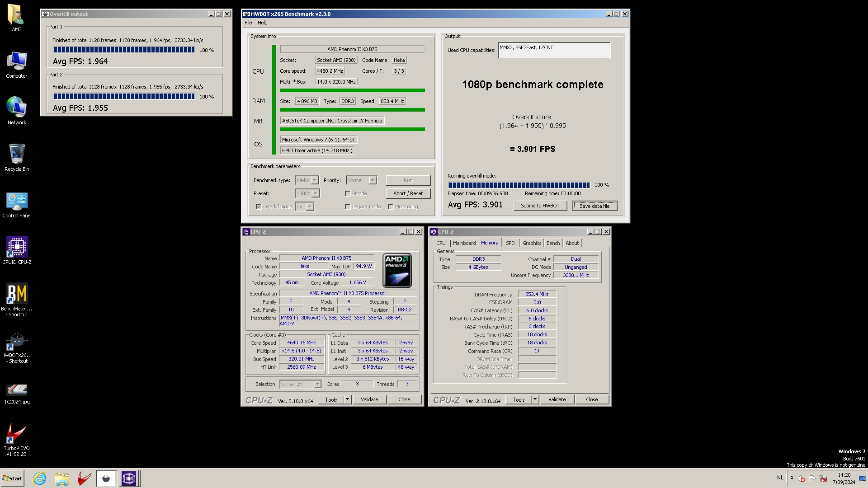Expand Tools arrow in the CPU-Z processor window
This screenshot has width=868, height=488.
(347, 399)
